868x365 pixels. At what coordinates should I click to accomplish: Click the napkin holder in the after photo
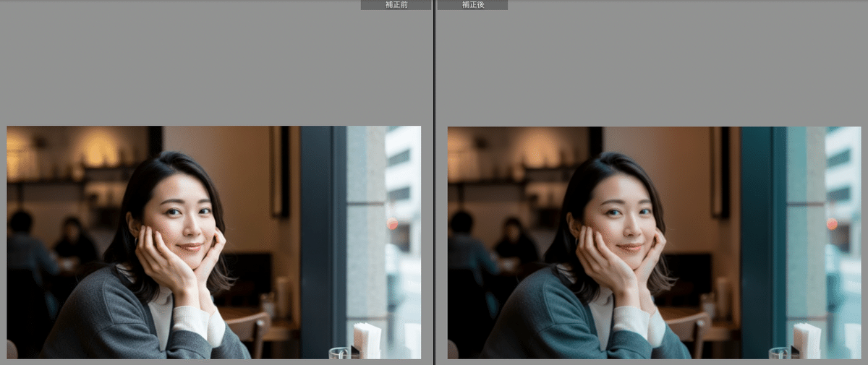pos(807,340)
